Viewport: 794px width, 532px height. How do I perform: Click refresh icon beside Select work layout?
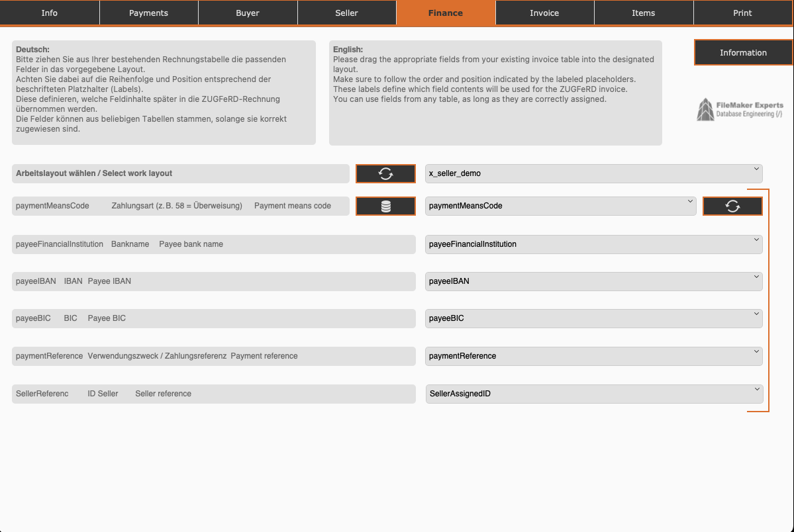point(385,173)
